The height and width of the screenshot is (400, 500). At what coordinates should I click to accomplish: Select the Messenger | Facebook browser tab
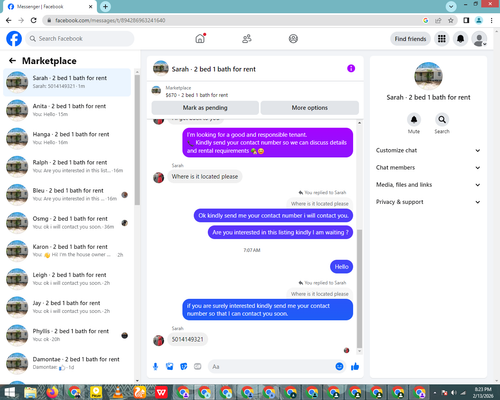(x=50, y=7)
